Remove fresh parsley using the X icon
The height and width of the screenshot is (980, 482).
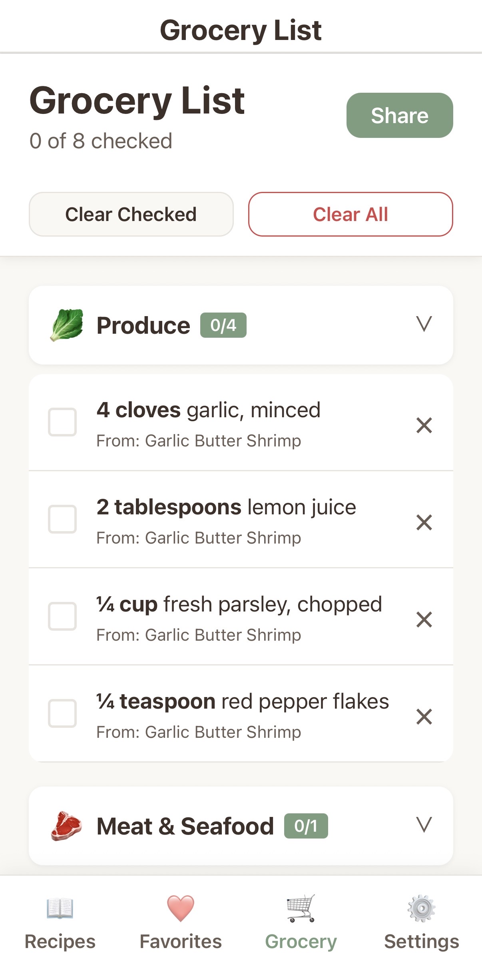click(x=424, y=619)
